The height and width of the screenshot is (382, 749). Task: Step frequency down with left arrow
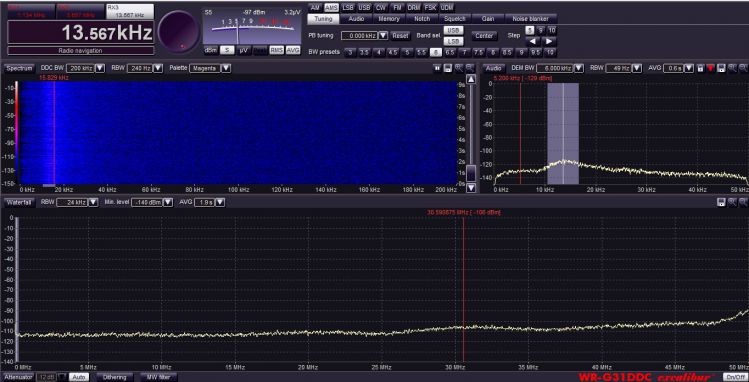533,42
